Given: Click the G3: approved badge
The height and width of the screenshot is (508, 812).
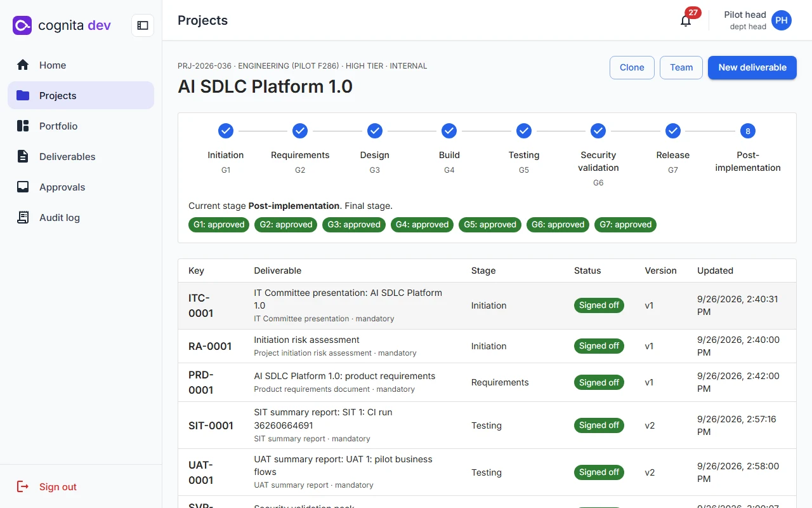Looking at the screenshot, I should point(354,224).
